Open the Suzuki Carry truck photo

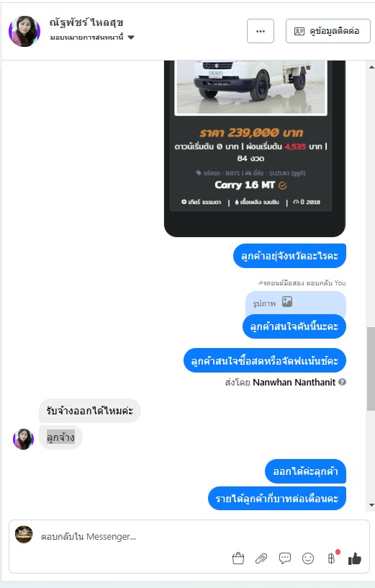coord(250,87)
